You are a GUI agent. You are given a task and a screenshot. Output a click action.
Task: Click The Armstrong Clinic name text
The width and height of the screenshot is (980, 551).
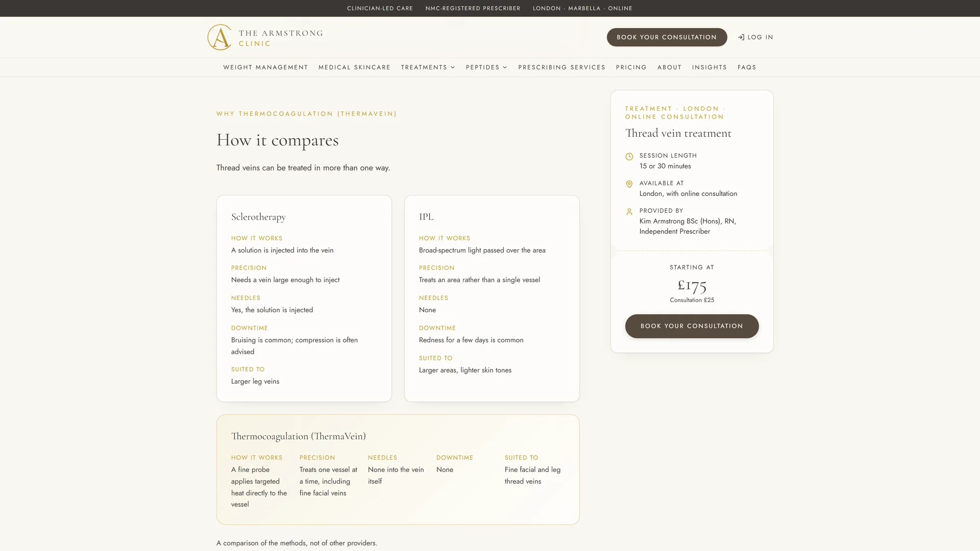click(x=281, y=38)
